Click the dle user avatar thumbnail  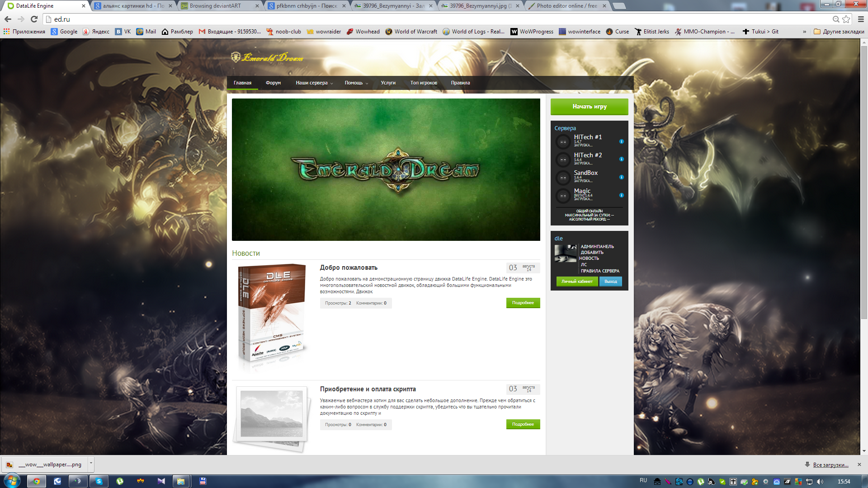566,253
